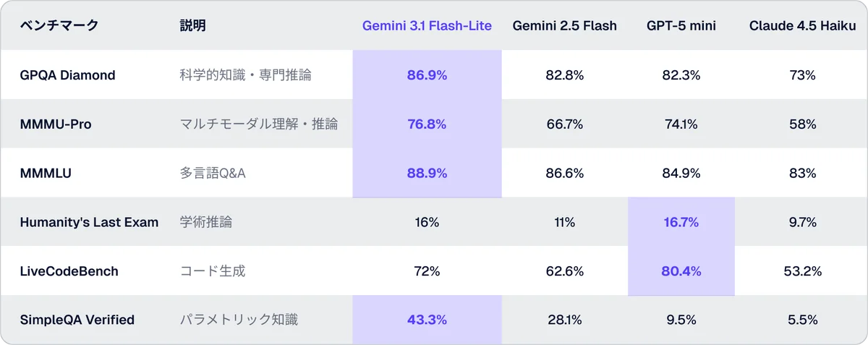Image resolution: width=868 pixels, height=345 pixels.
Task: Click the highlighted 80.4% LiveCodeBench score
Action: tap(681, 271)
